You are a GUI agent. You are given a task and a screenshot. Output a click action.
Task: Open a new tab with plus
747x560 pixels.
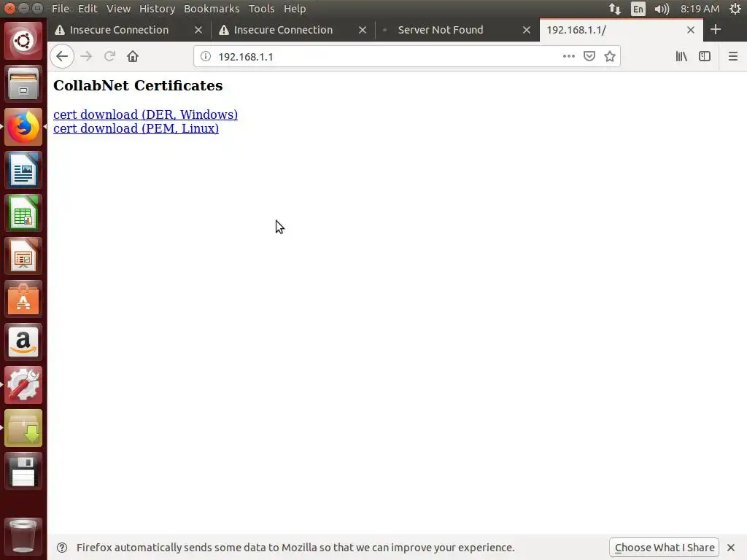pyautogui.click(x=715, y=29)
